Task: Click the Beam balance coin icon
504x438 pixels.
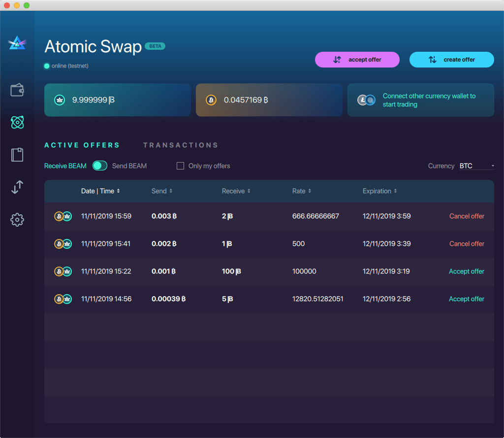Action: coord(60,100)
